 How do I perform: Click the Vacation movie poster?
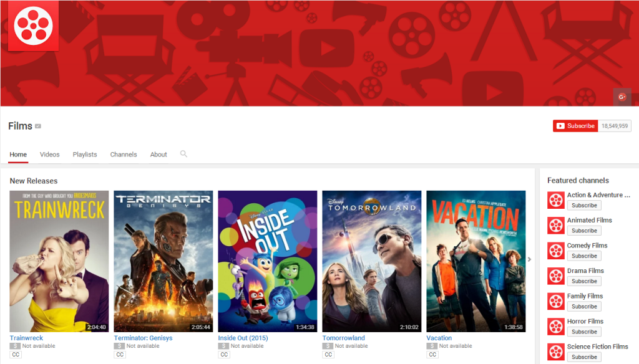point(476,260)
